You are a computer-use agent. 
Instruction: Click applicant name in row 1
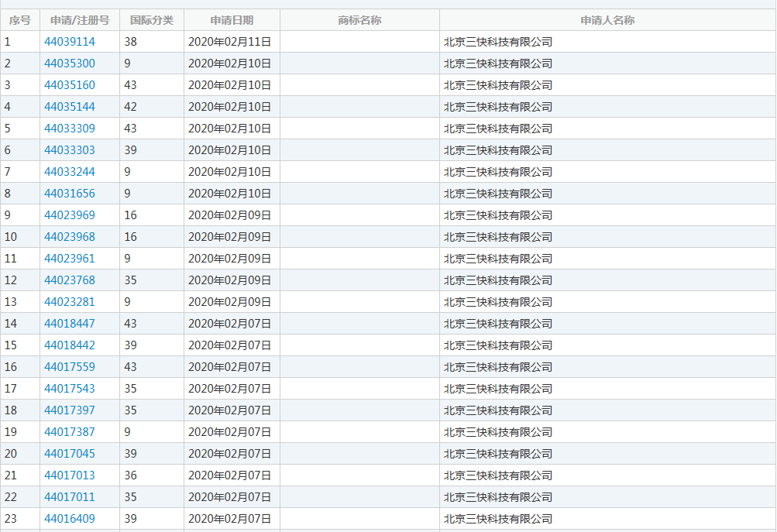[x=498, y=42]
